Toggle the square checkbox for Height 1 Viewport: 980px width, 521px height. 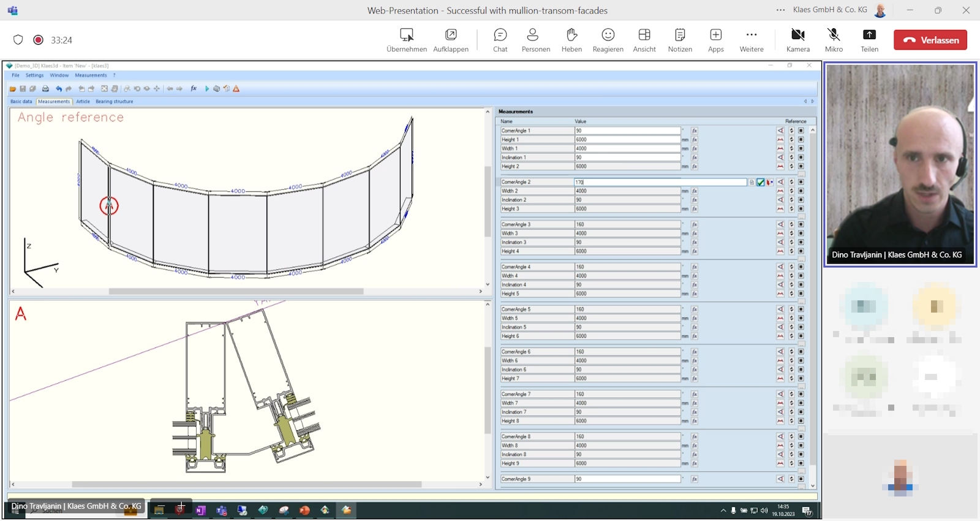tap(801, 140)
